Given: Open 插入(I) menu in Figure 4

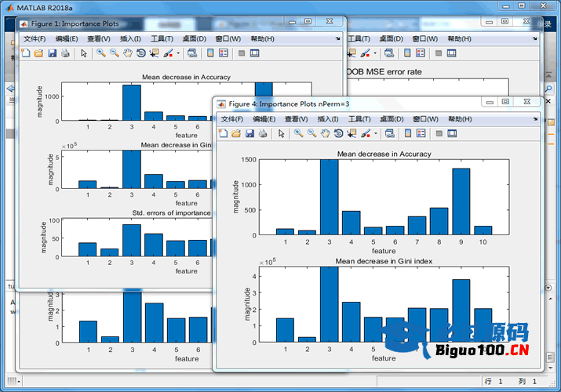Looking at the screenshot, I should 328,119.
